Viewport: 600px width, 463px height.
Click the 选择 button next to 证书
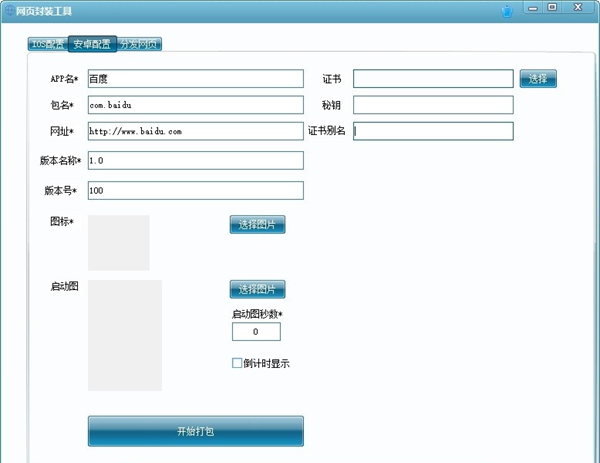tap(538, 78)
